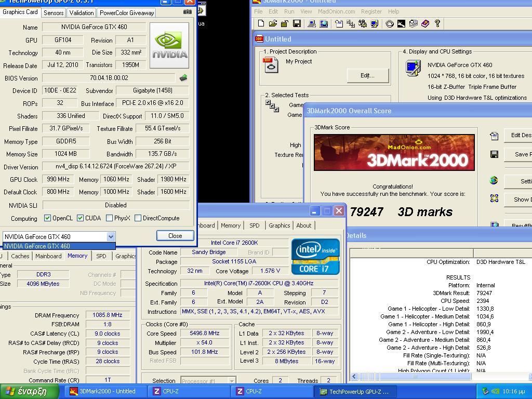
Task: Open the GPU selector dropdown arrow in GPU-Z
Action: coord(111,236)
